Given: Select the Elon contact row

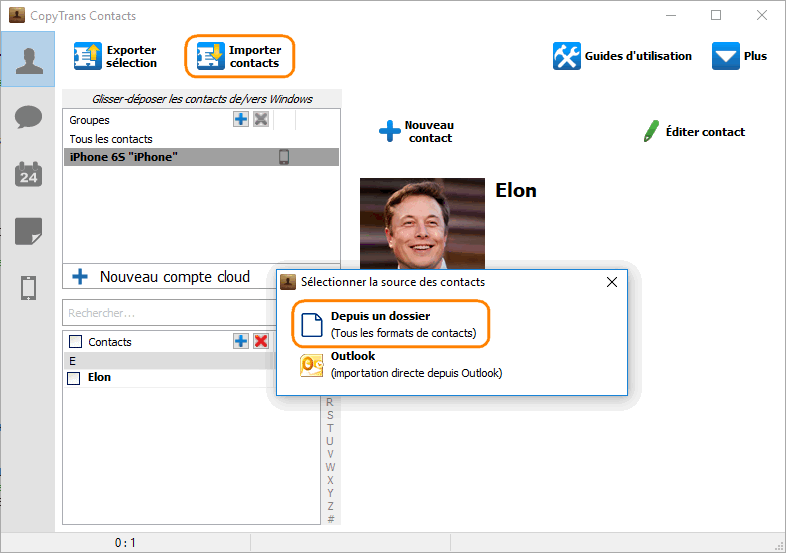Looking at the screenshot, I should pos(170,378).
